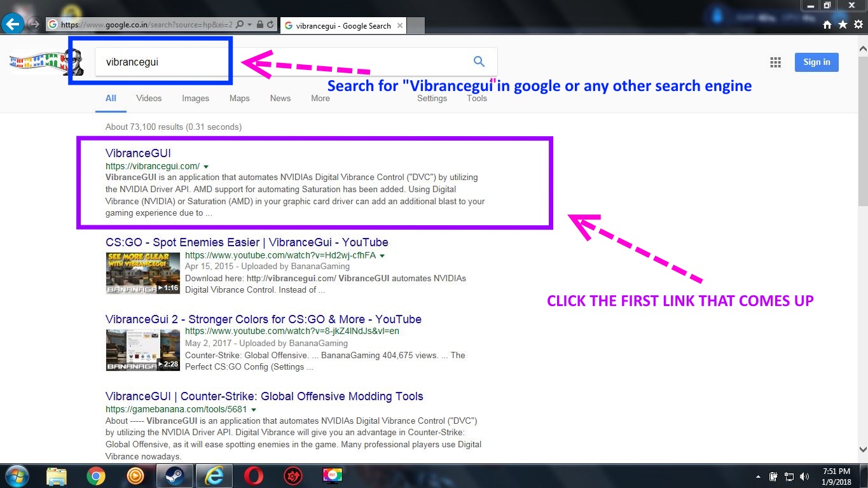Open Favorites with the star icon
Screen dimensions: 868x488
(843, 25)
